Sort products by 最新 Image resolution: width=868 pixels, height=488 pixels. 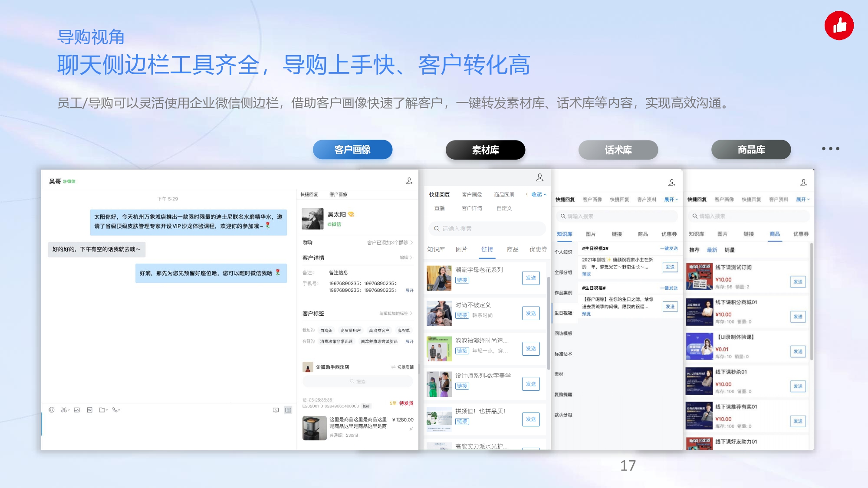pos(712,250)
